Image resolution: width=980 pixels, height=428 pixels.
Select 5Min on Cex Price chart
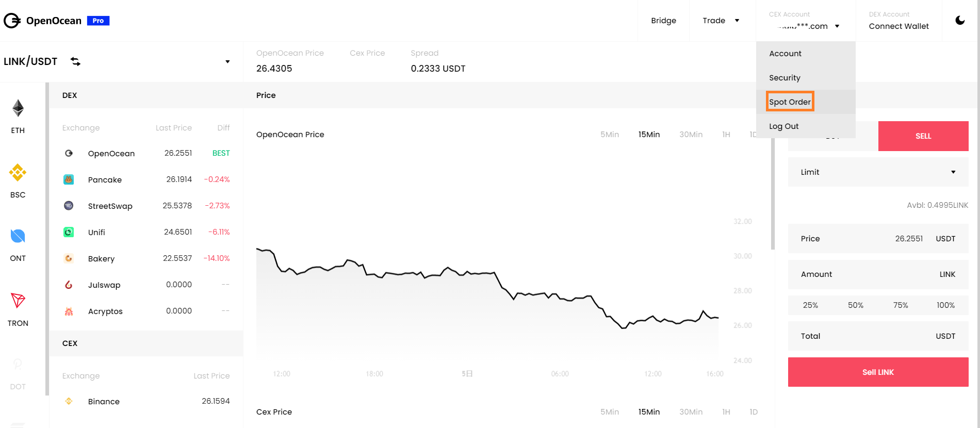coord(609,412)
